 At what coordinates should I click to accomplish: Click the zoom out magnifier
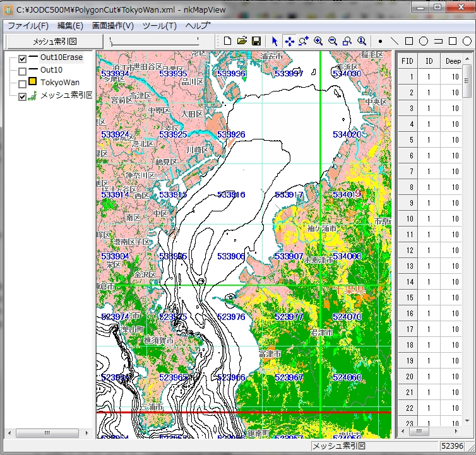[x=333, y=41]
